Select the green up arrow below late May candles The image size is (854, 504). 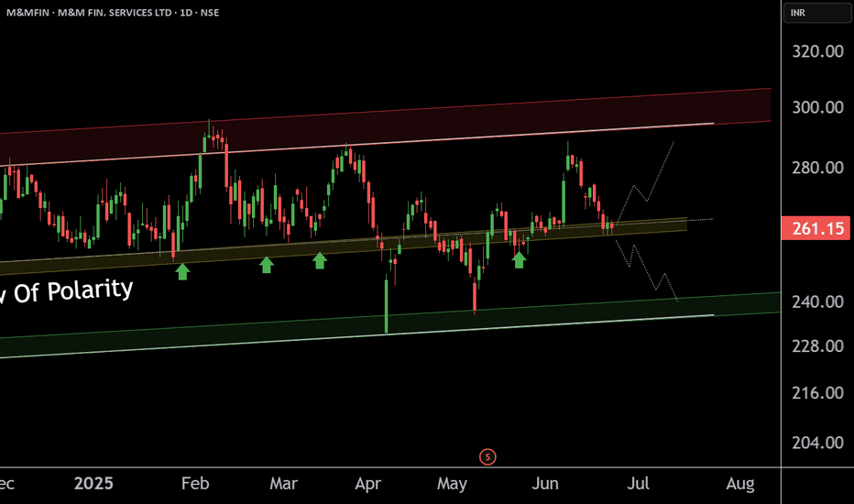519,260
